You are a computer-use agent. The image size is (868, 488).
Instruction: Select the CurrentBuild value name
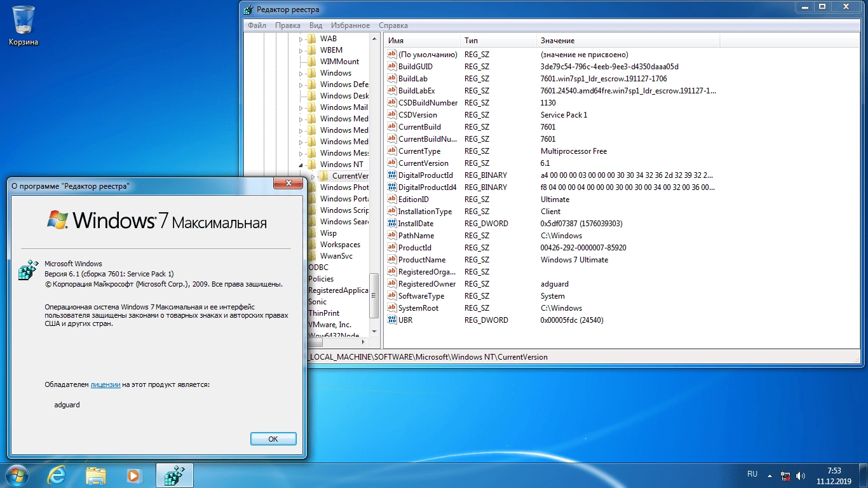click(x=419, y=127)
